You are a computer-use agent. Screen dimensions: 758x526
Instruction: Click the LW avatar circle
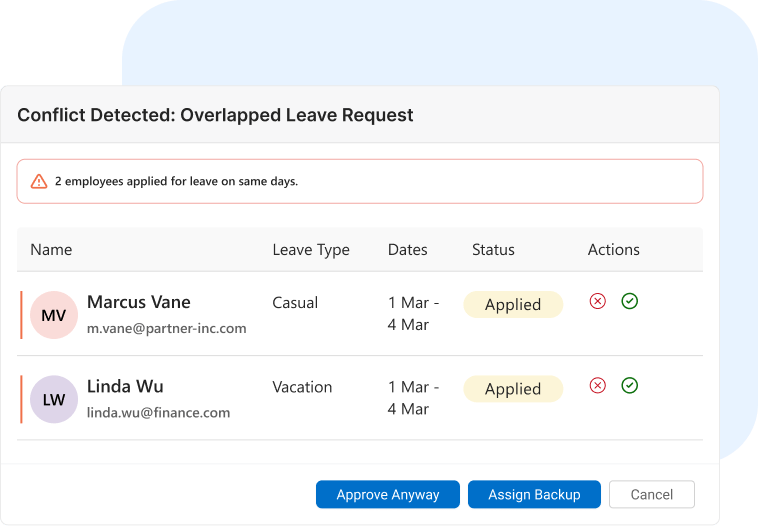coord(54,400)
